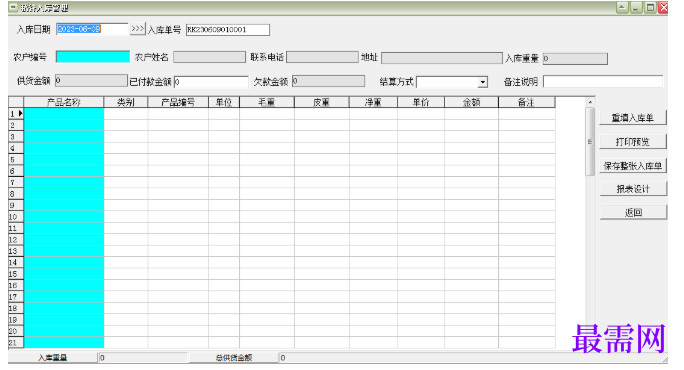
Task: Select row header 1 with the arrow marker
Action: (x=16, y=113)
